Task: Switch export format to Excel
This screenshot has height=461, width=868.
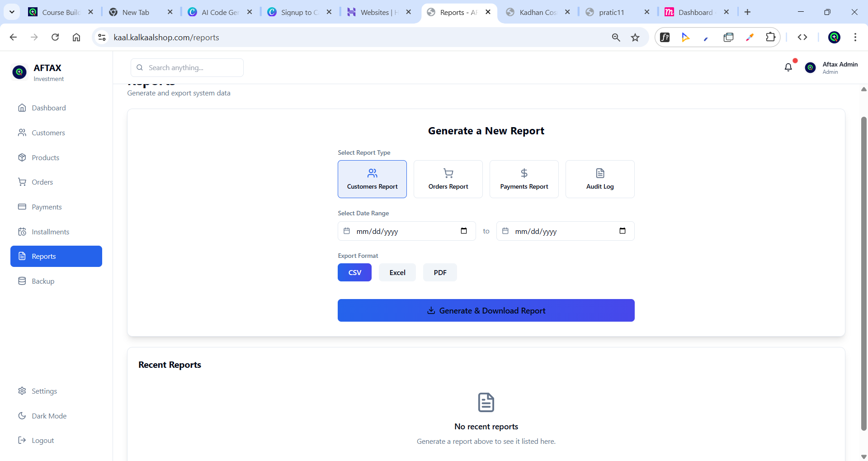Action: coord(397,272)
